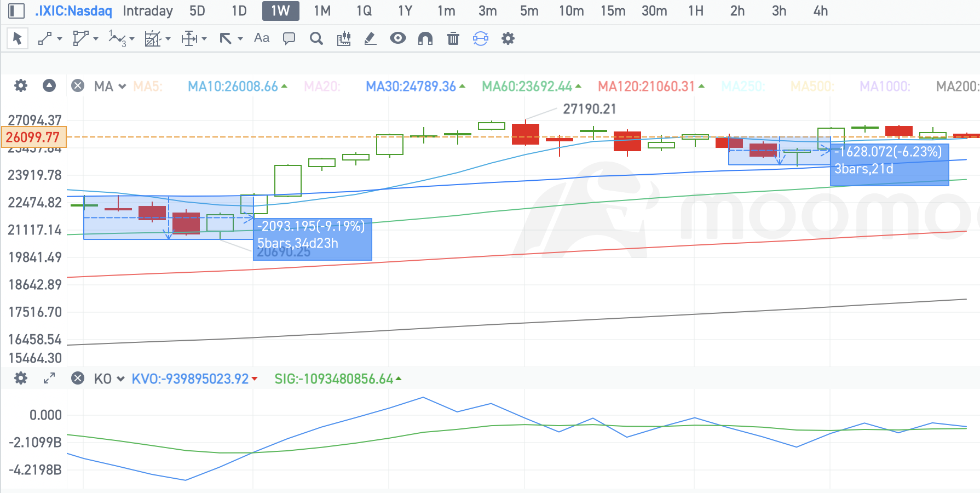Click the 27190.21 high price label
This screenshot has height=493, width=980.
click(x=590, y=109)
